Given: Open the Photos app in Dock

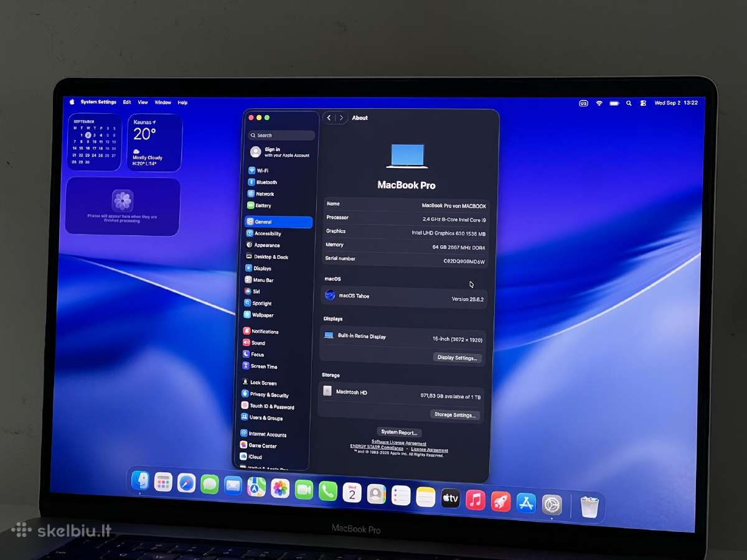Looking at the screenshot, I should coord(280,488).
